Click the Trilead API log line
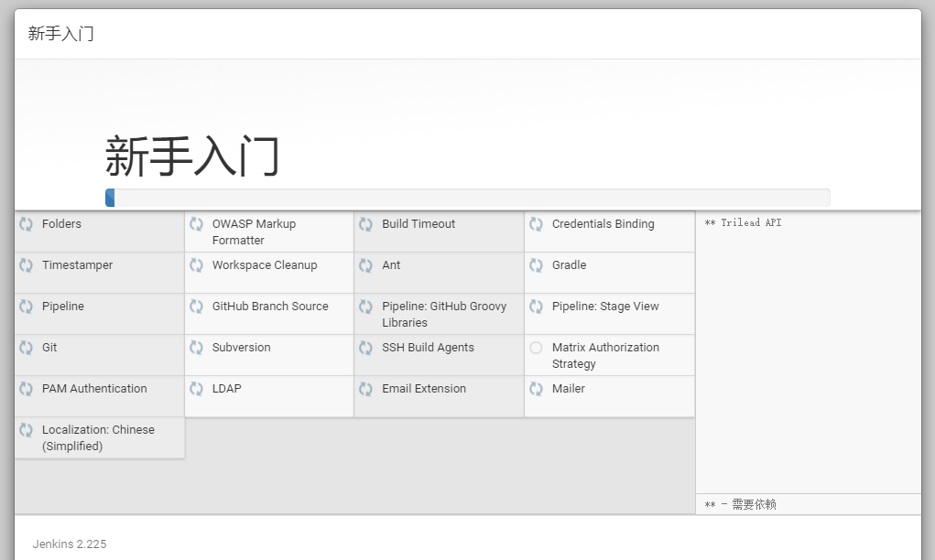The height and width of the screenshot is (560, 935). click(x=739, y=222)
